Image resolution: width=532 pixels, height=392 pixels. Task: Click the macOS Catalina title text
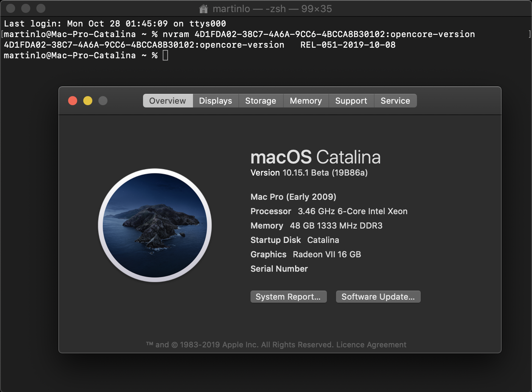pos(316,157)
